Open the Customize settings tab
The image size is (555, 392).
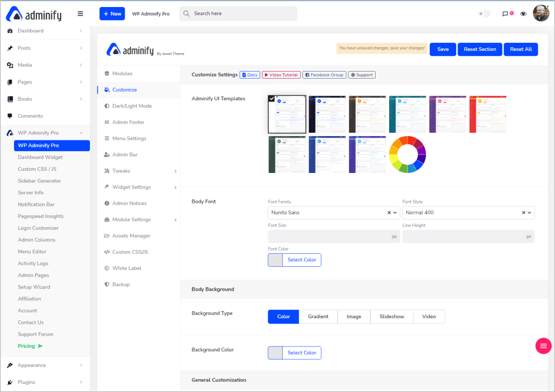coord(139,90)
